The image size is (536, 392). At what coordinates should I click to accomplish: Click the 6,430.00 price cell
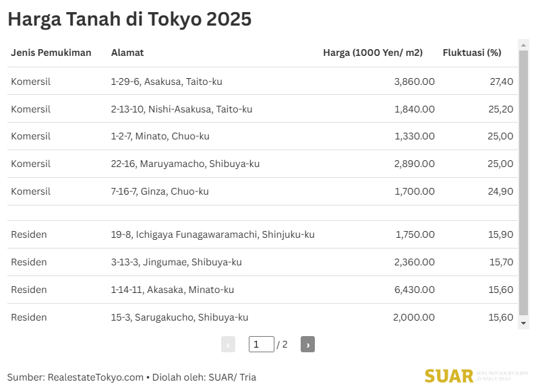click(413, 290)
